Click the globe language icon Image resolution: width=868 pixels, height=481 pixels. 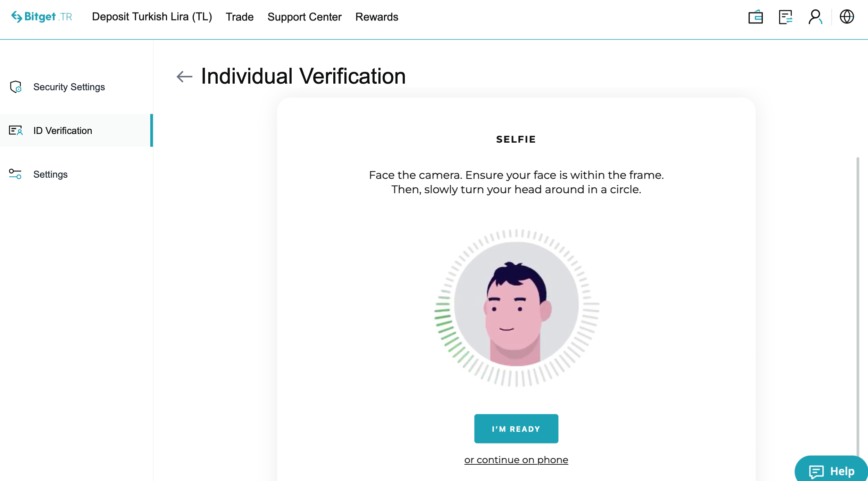847,17
